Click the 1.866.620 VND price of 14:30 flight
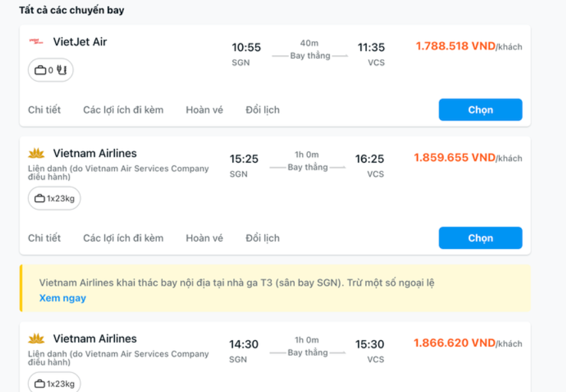 454,343
